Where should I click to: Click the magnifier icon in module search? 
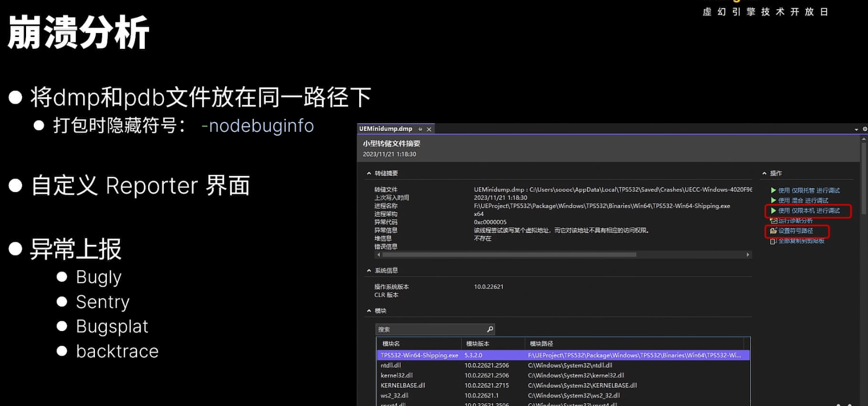click(490, 329)
